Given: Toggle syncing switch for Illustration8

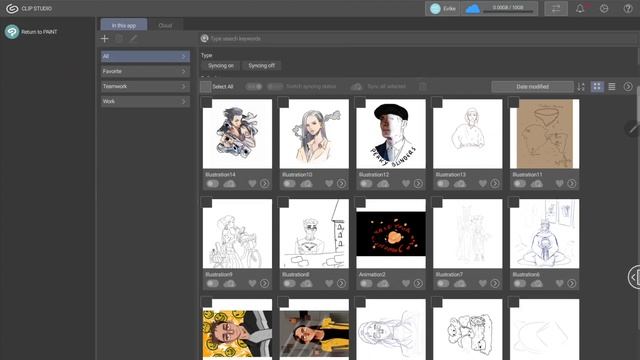Looking at the screenshot, I should pyautogui.click(x=289, y=283).
